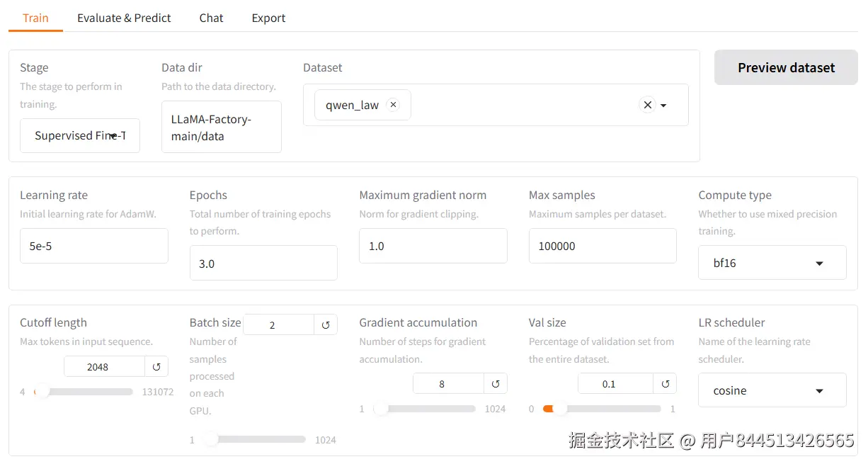The image size is (868, 464).
Task: Reset the Cutoff length value
Action: 156,367
